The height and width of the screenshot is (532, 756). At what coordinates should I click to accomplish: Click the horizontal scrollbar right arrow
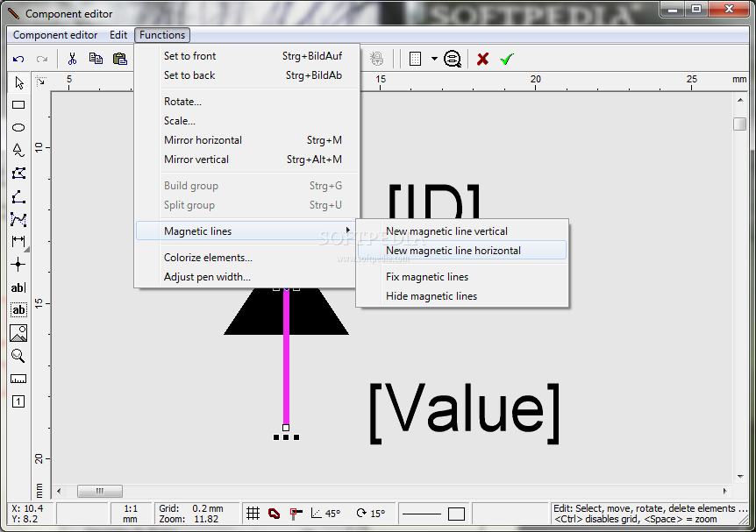coord(724,491)
